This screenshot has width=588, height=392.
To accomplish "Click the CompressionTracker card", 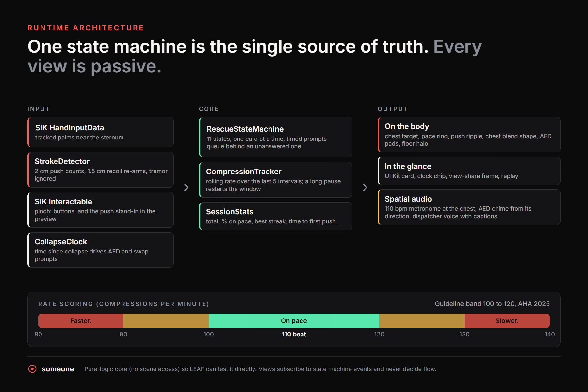I will [276, 180].
